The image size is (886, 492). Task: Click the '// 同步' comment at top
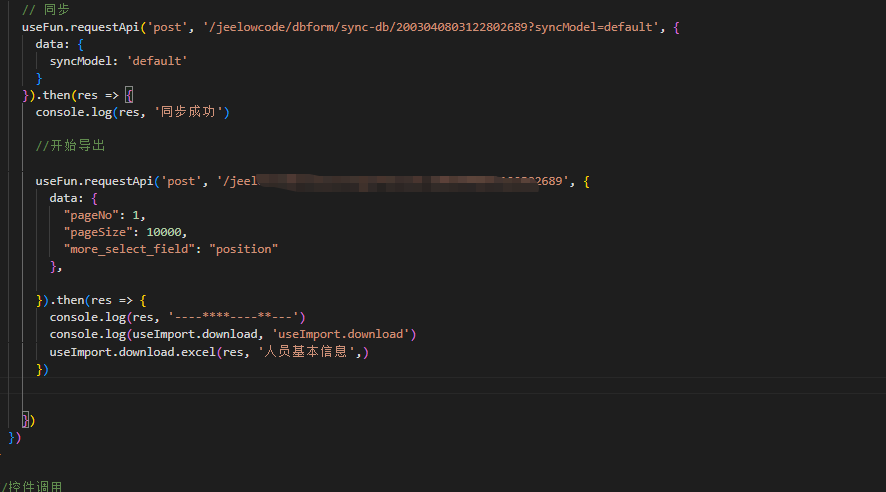45,9
